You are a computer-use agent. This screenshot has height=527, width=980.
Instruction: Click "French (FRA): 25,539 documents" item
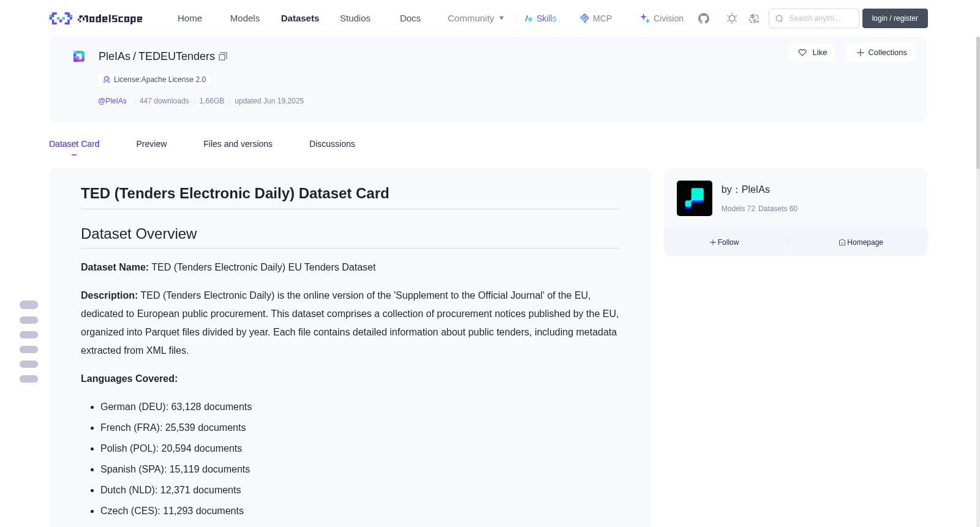[x=173, y=428]
